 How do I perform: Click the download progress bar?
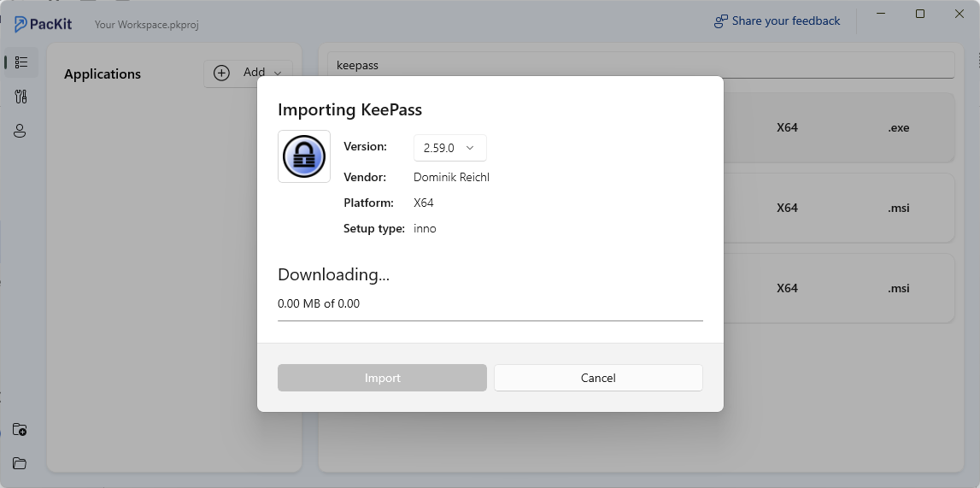(x=490, y=320)
